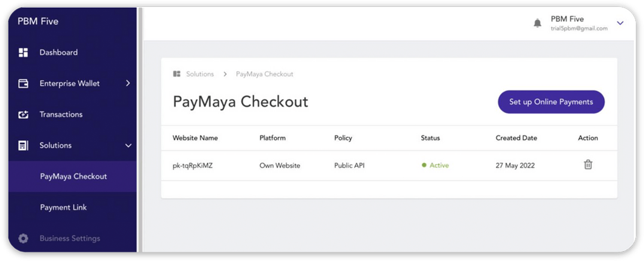Click the pk-tqRpKiMZ website name
644x261 pixels.
(193, 166)
